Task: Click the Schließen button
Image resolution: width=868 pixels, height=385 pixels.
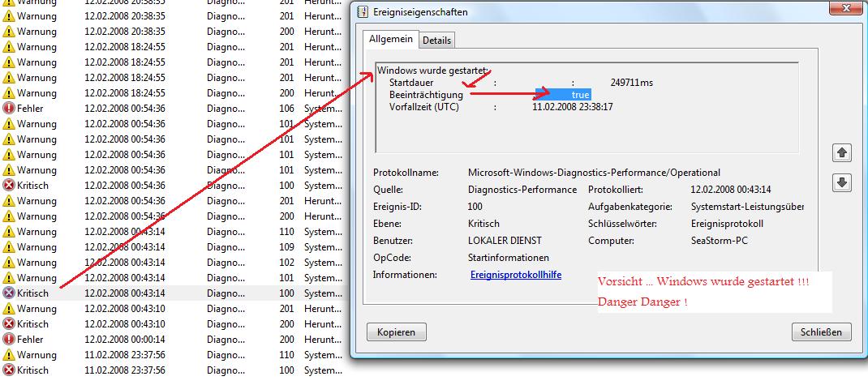Action: point(821,332)
